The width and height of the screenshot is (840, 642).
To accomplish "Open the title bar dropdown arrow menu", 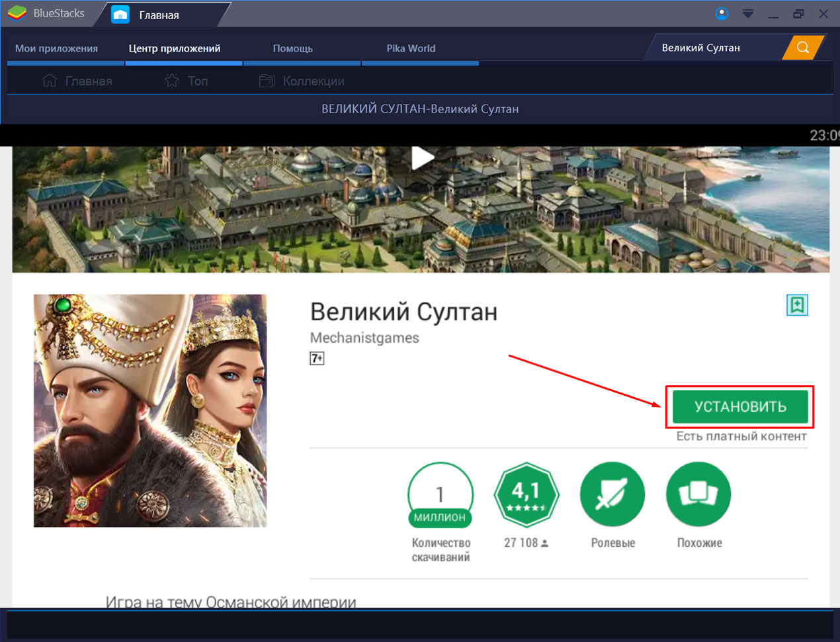I will pos(748,14).
